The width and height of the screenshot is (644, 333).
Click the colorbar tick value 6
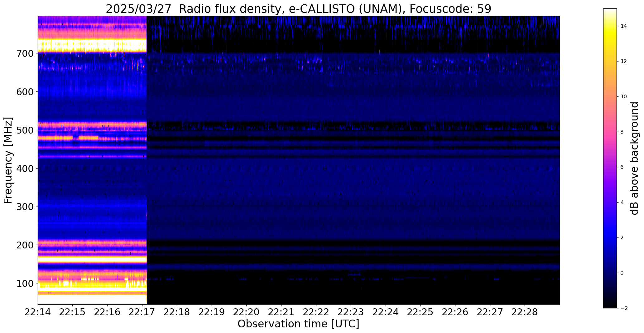point(622,167)
